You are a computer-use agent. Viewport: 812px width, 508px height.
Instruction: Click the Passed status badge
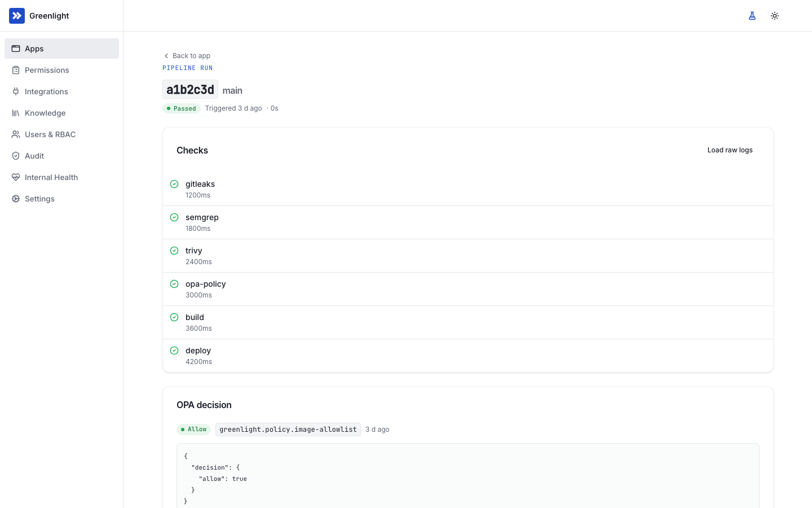click(x=182, y=108)
